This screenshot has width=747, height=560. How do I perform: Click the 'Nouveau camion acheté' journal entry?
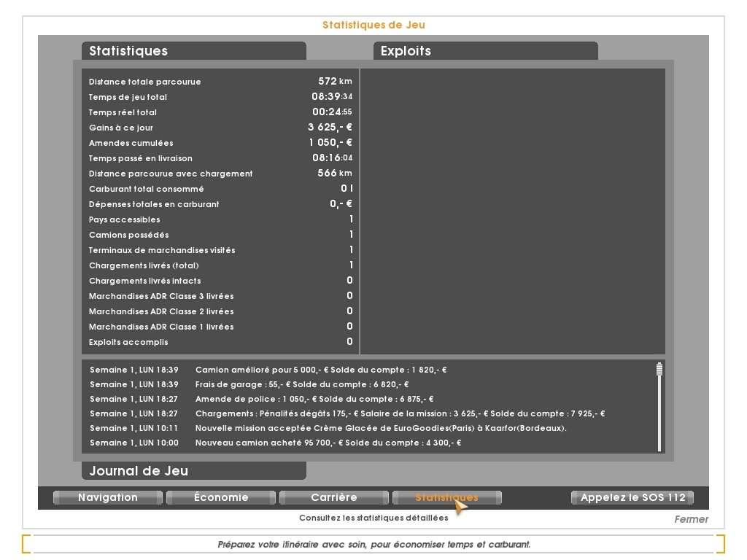[x=328, y=443]
